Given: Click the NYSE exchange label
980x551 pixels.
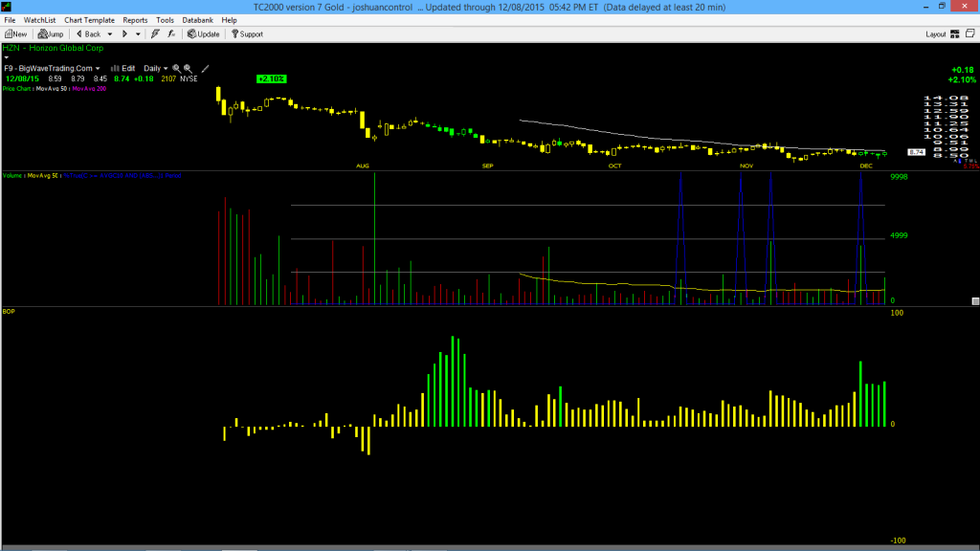Looking at the screenshot, I should 189,78.
